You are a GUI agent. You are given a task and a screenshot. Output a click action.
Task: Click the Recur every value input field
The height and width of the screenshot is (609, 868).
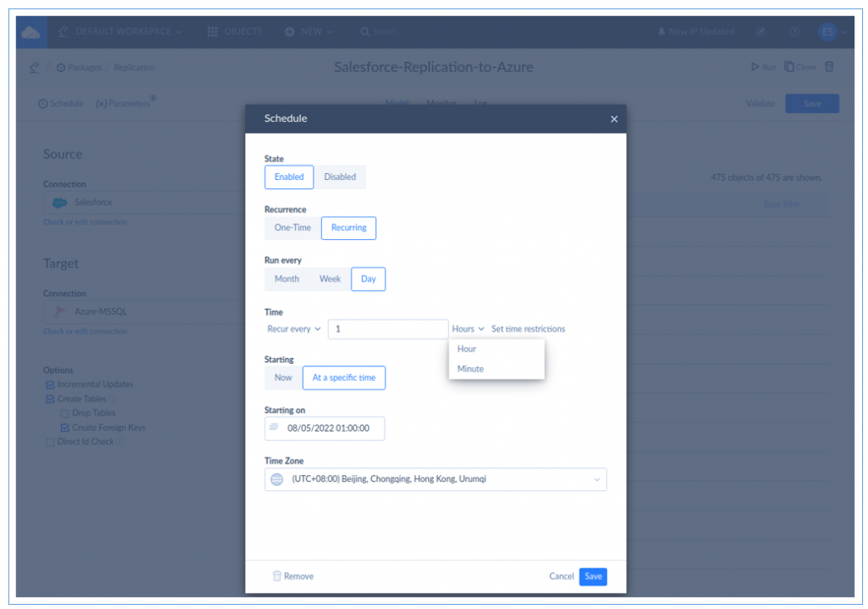(x=388, y=329)
